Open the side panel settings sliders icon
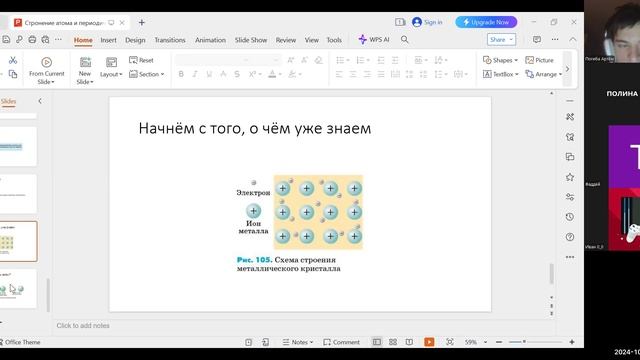Viewport: 640px width, 360px height. (570, 197)
